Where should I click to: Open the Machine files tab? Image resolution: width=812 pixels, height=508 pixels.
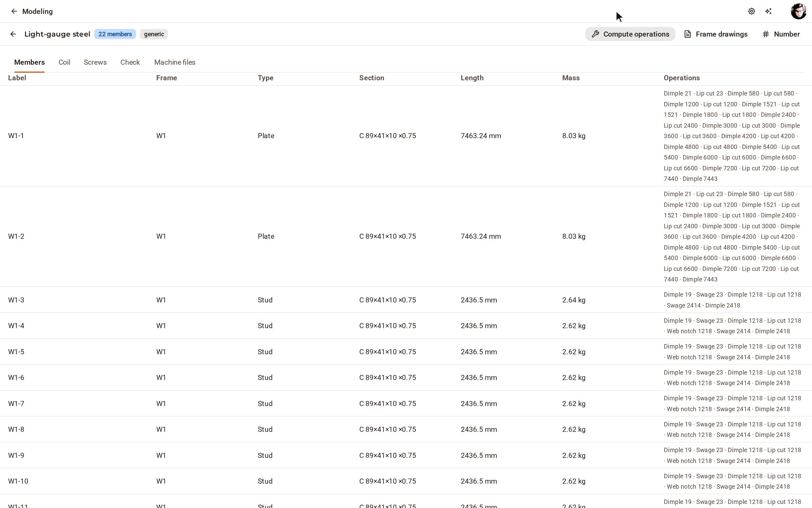coord(175,62)
